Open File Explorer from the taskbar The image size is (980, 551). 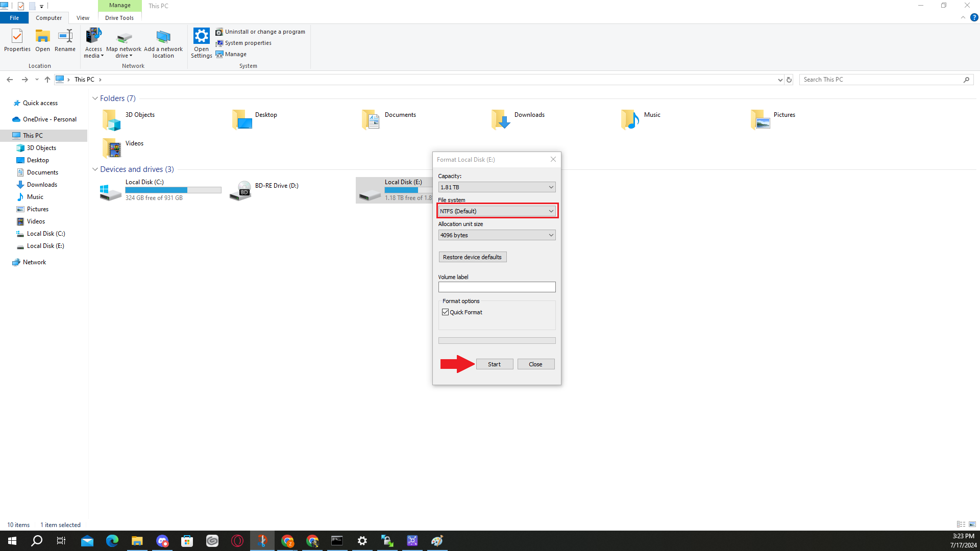[137, 541]
